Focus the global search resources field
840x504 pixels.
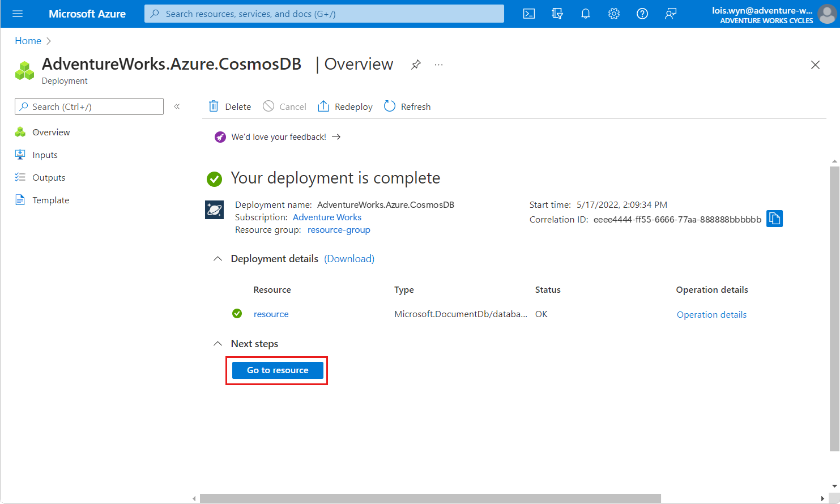324,14
